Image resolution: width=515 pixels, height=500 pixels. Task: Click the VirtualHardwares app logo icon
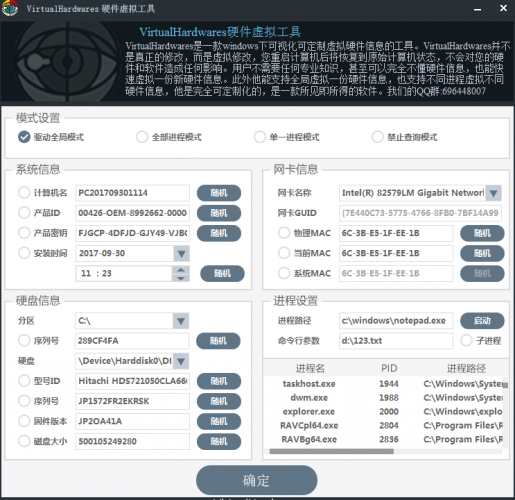tap(9, 8)
